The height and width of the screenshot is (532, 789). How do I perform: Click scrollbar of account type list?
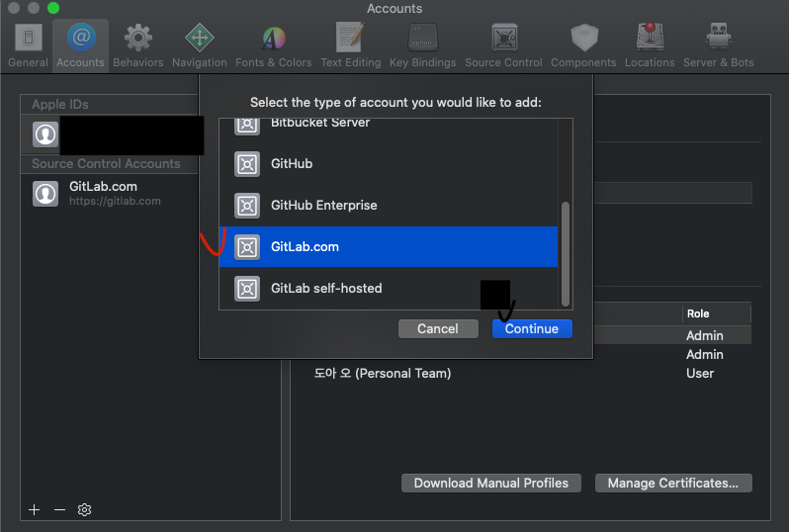tap(566, 254)
